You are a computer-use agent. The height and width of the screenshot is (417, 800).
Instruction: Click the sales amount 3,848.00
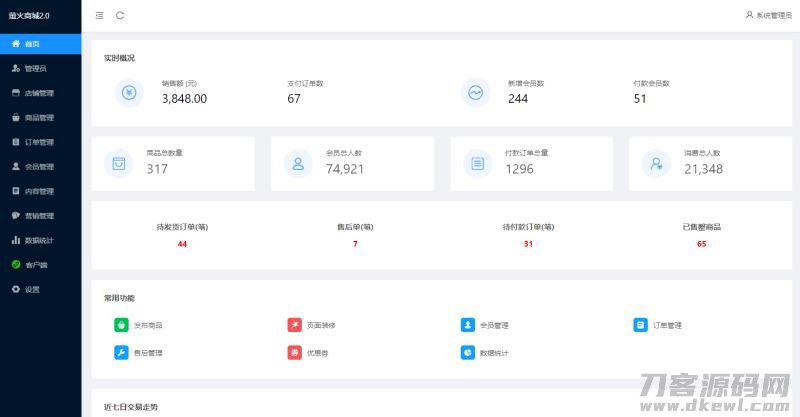coord(185,99)
